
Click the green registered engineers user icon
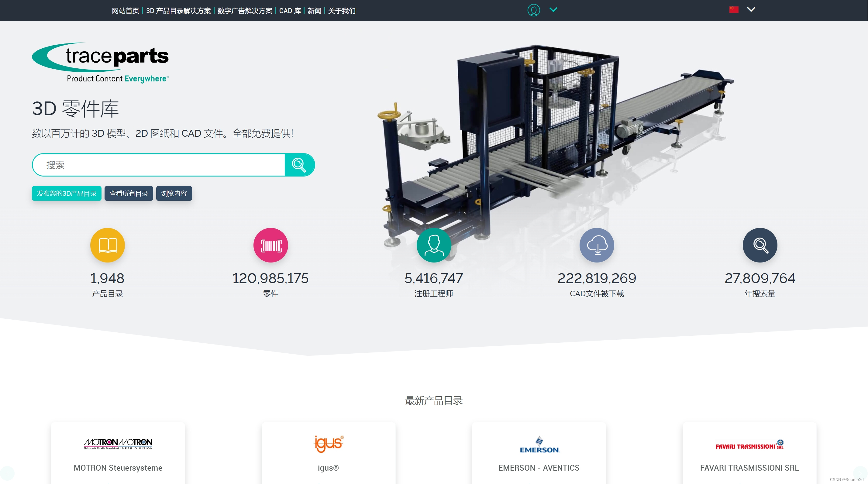click(x=434, y=245)
